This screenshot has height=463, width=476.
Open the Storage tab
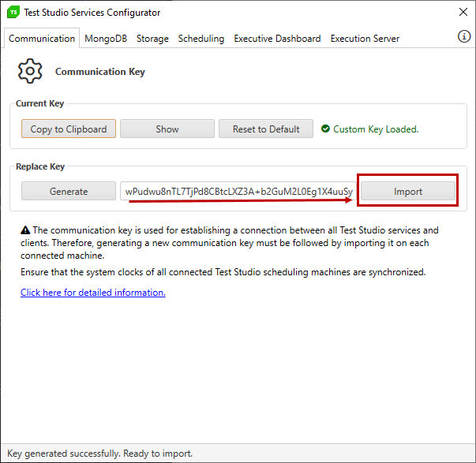click(152, 39)
